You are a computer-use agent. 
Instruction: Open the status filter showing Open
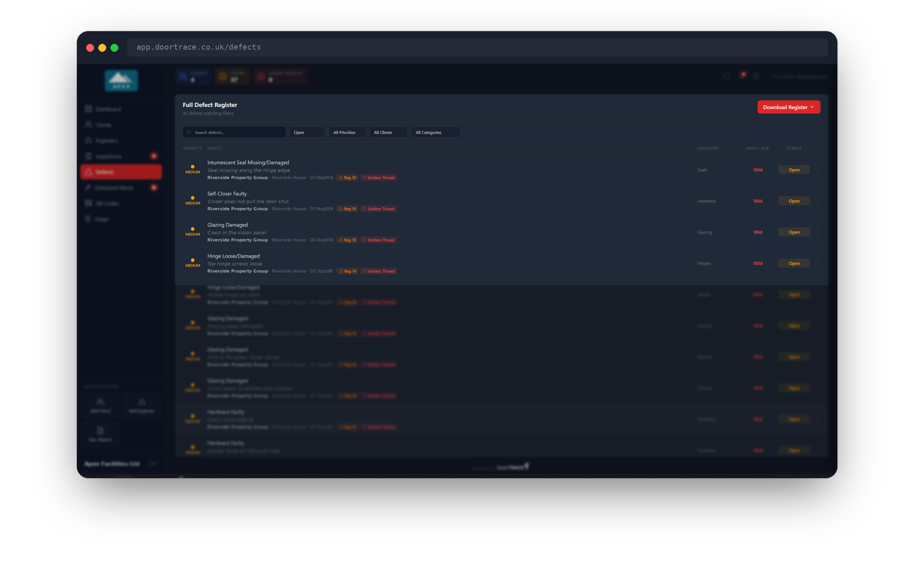coord(307,132)
